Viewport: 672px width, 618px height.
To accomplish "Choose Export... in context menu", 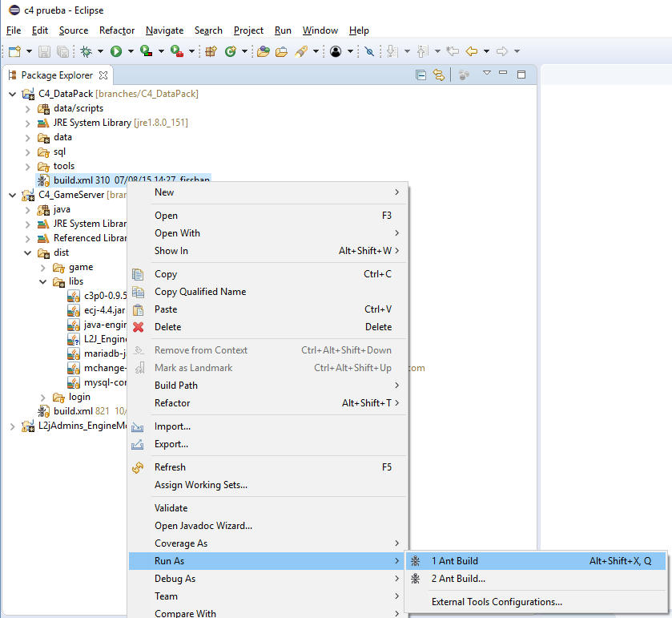I will click(x=268, y=444).
